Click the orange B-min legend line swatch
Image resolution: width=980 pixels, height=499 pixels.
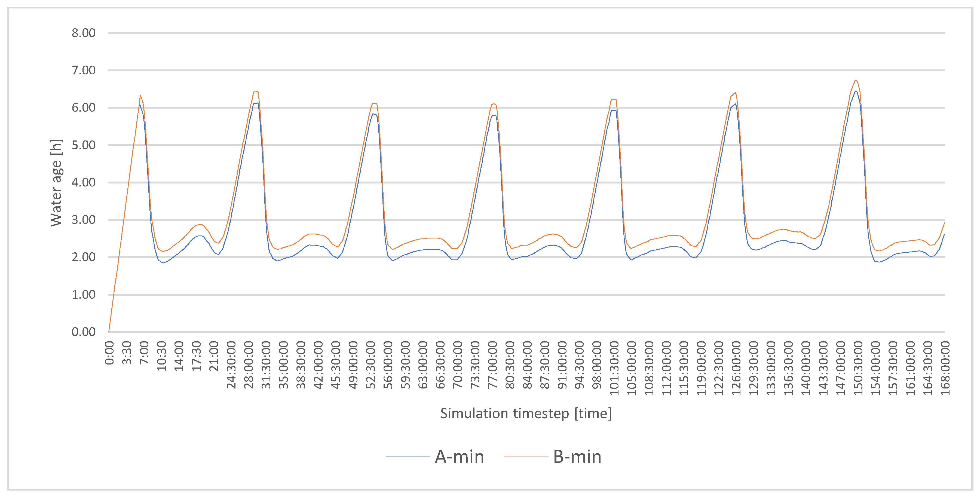(x=526, y=457)
